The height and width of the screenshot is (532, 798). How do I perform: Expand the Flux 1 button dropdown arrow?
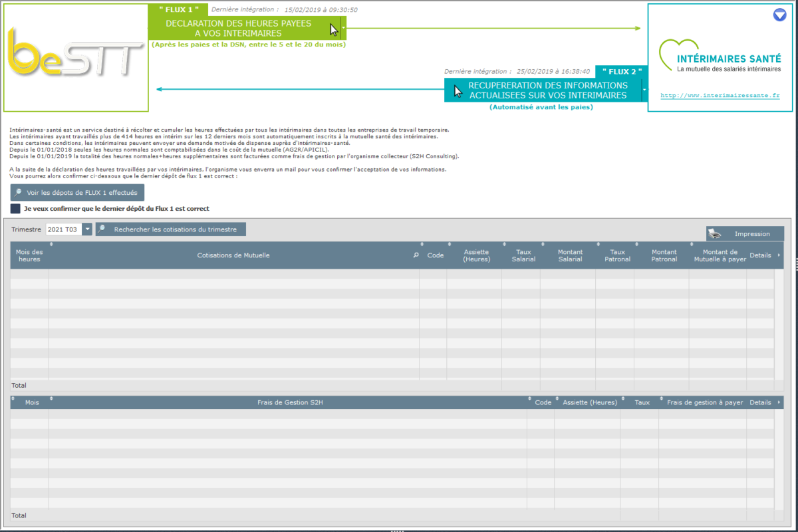coord(343,29)
